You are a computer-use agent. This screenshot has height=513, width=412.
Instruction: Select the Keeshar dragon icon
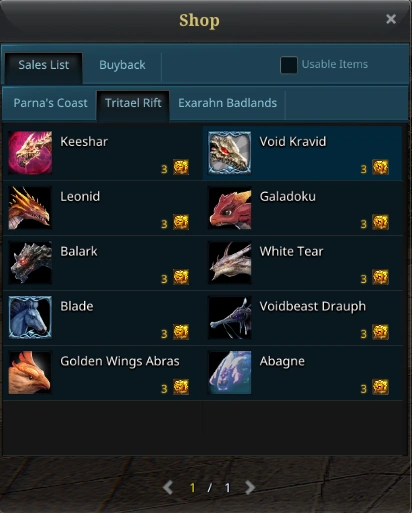click(30, 153)
